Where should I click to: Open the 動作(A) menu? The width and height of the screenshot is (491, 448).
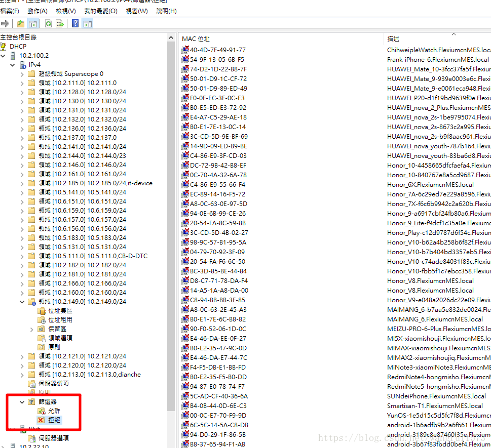(37, 11)
